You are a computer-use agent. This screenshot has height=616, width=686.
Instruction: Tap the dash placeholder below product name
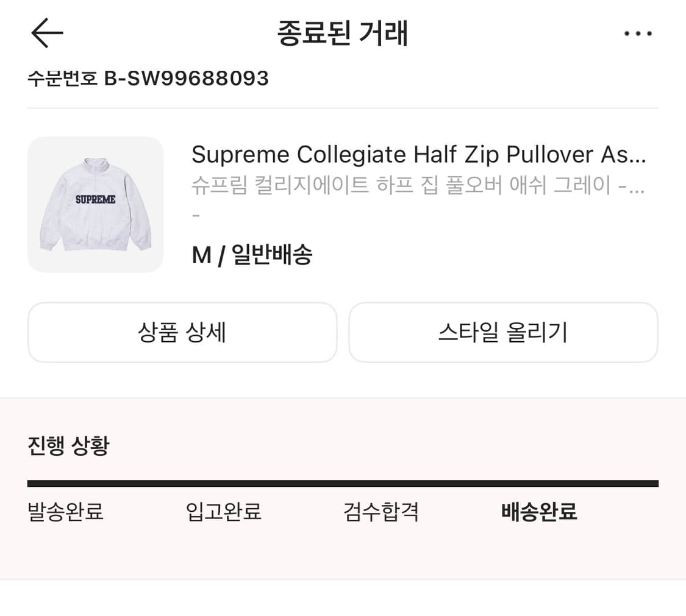(194, 214)
